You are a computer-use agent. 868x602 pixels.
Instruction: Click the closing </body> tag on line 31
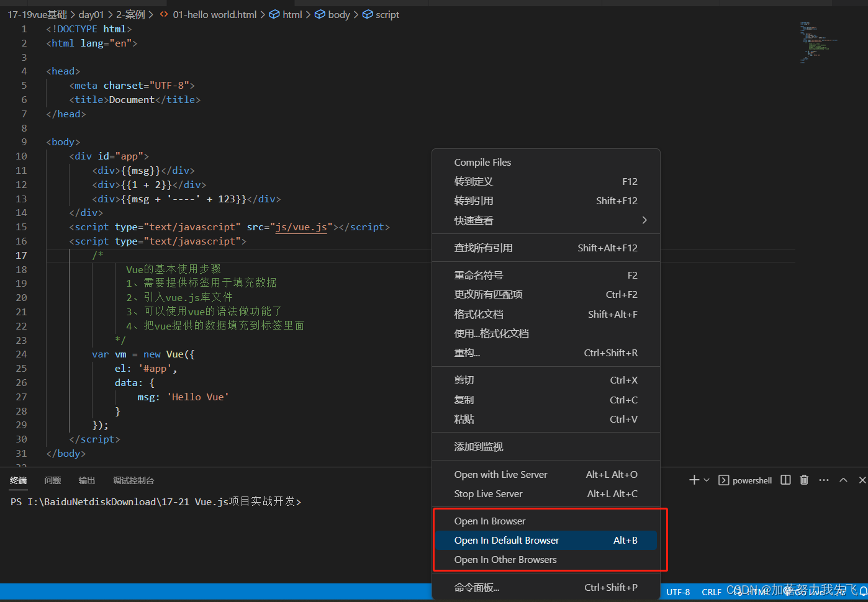point(66,453)
